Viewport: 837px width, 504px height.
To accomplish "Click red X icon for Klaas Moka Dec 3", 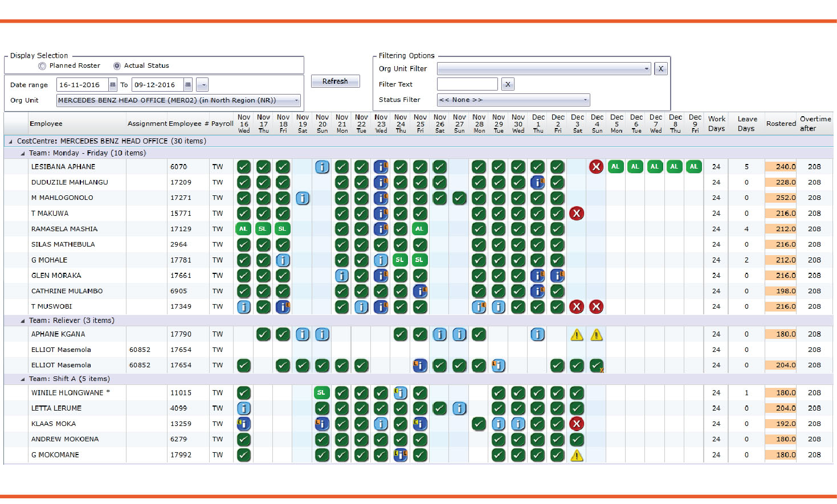I will [577, 424].
